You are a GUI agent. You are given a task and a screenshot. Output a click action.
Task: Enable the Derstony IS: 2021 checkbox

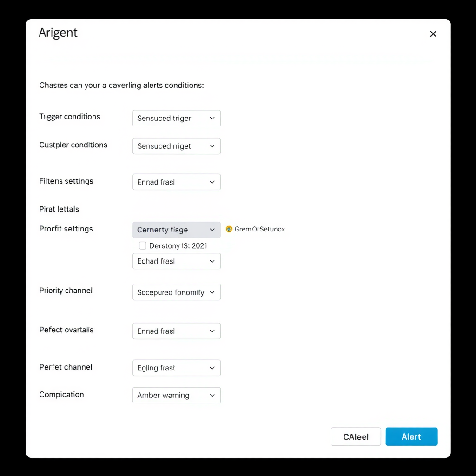(x=143, y=245)
